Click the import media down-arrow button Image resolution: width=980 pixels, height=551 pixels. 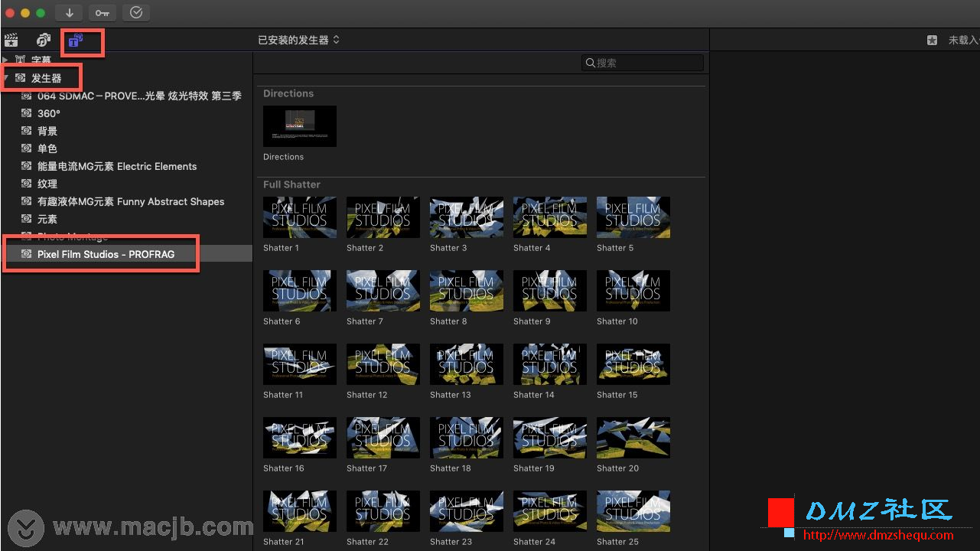point(70,13)
